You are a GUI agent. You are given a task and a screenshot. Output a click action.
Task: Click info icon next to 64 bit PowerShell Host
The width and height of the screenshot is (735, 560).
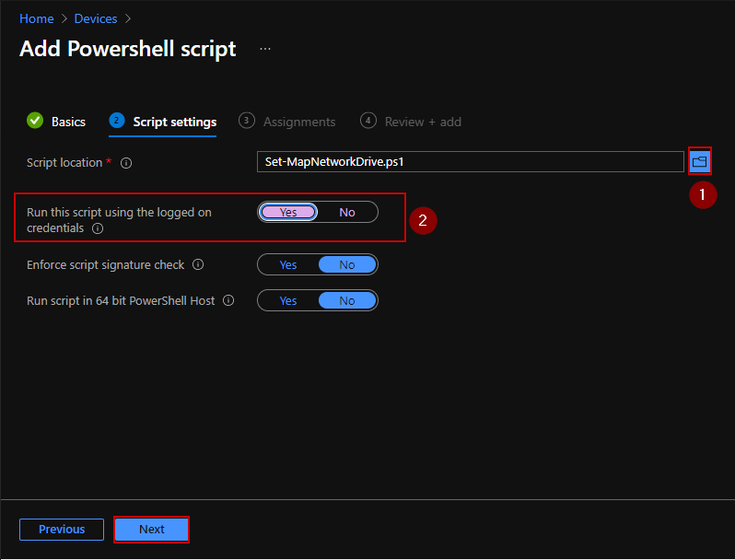click(228, 301)
